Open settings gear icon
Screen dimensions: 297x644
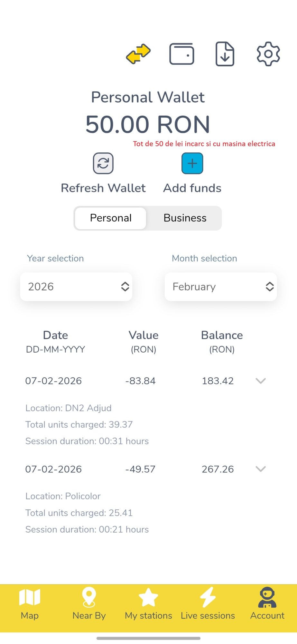coord(268,54)
